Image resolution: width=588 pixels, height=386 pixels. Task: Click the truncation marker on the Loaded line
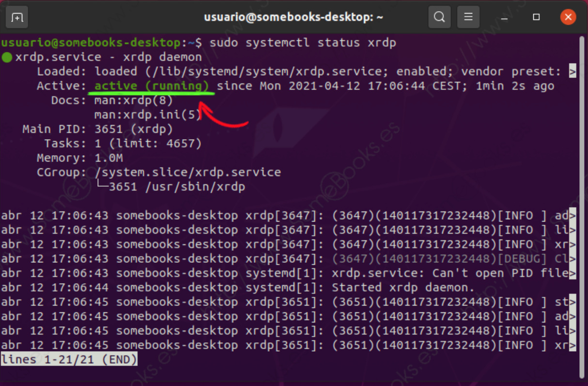[573, 72]
